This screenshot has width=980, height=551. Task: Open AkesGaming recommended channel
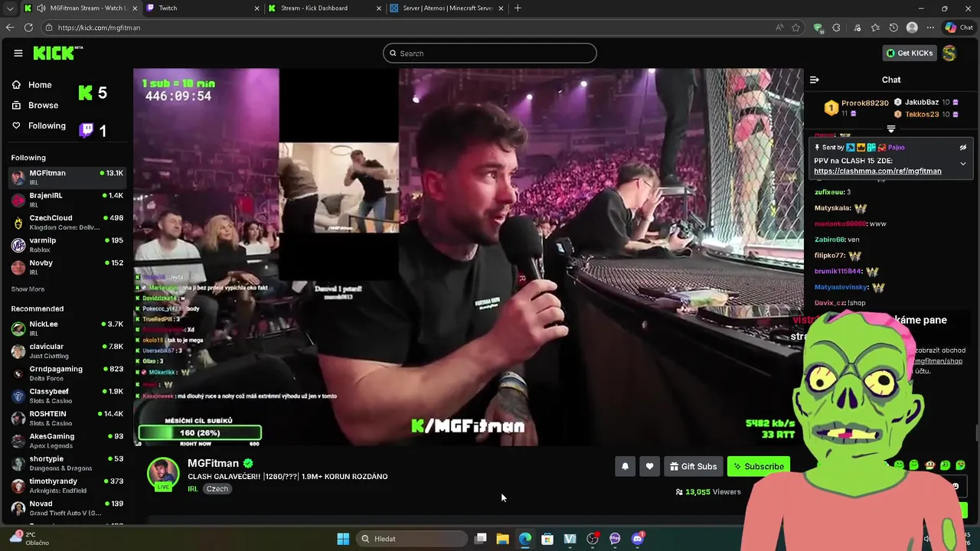coord(67,440)
